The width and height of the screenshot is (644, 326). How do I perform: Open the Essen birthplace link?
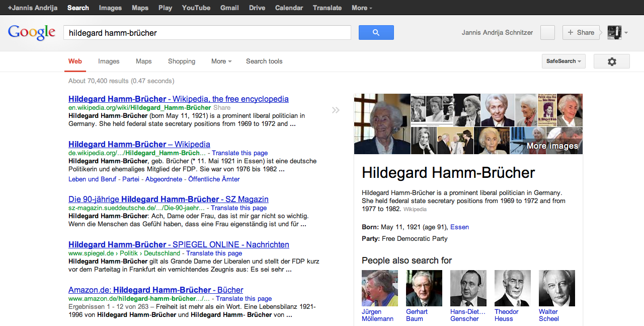[459, 227]
